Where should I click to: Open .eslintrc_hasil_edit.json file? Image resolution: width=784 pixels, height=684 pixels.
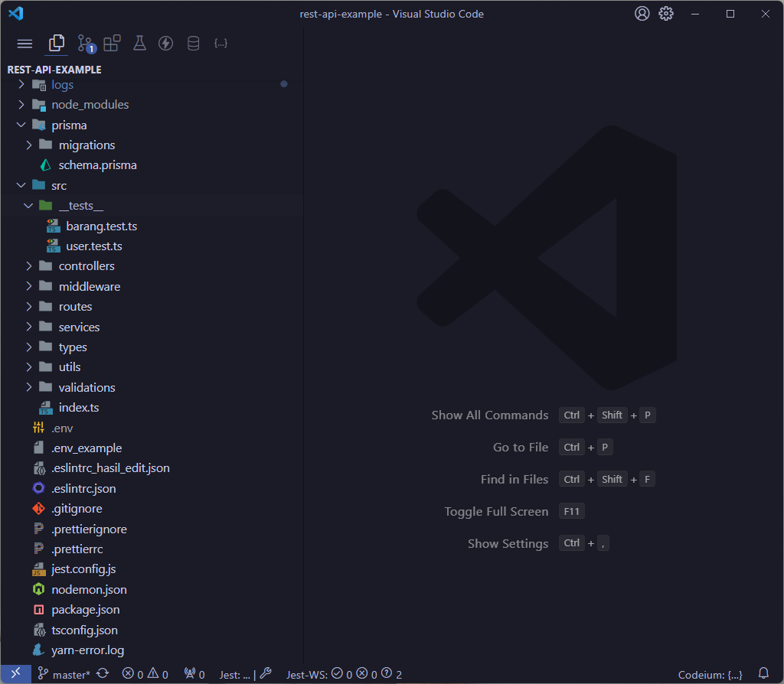click(152, 467)
